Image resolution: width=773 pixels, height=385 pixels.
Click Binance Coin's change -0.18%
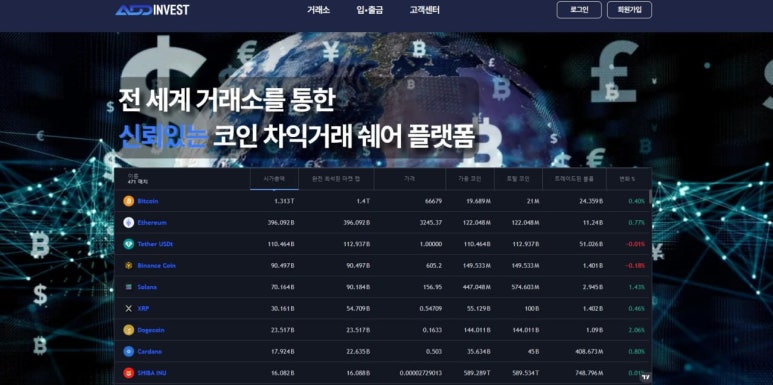635,266
